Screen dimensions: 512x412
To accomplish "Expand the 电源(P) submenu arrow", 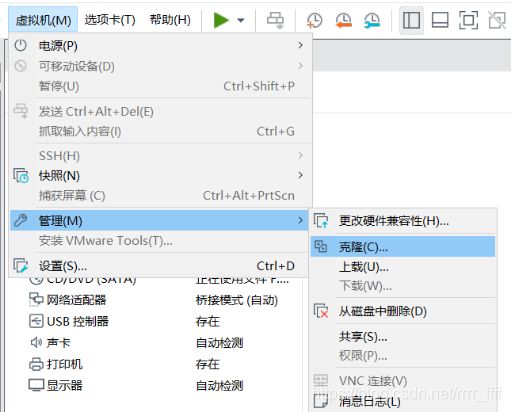I will tap(300, 45).
